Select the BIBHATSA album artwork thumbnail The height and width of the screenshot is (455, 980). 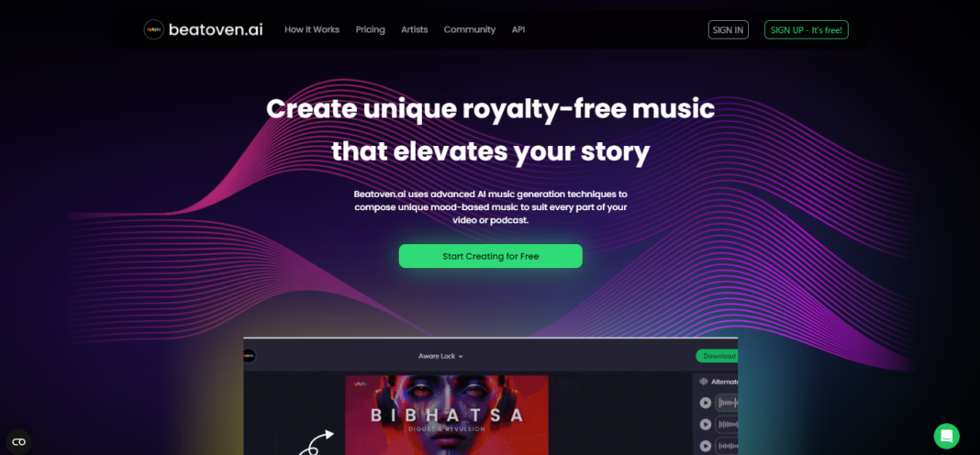coord(447,415)
